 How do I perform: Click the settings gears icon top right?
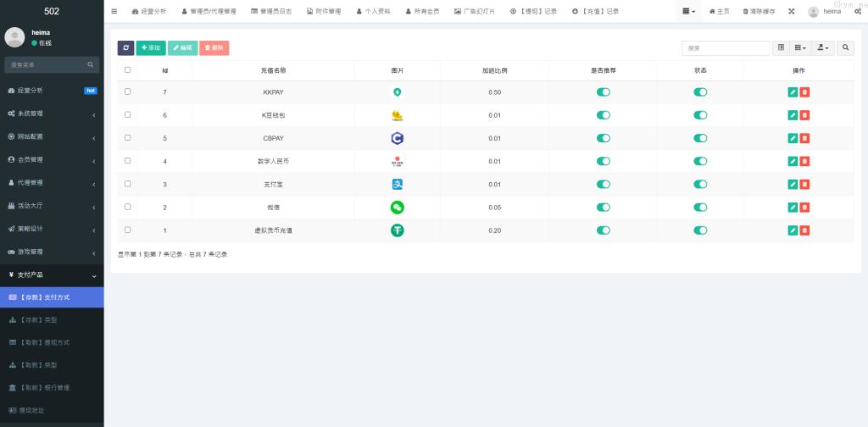pos(858,12)
